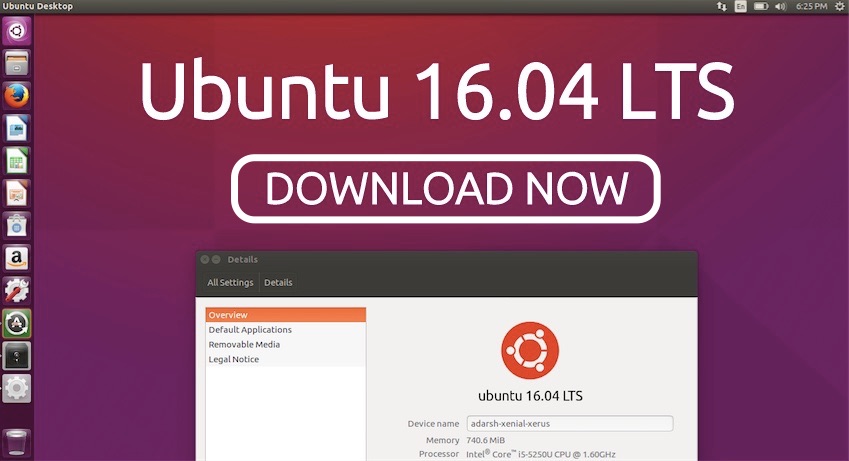
Task: Click the Device name input field
Action: [x=570, y=424]
